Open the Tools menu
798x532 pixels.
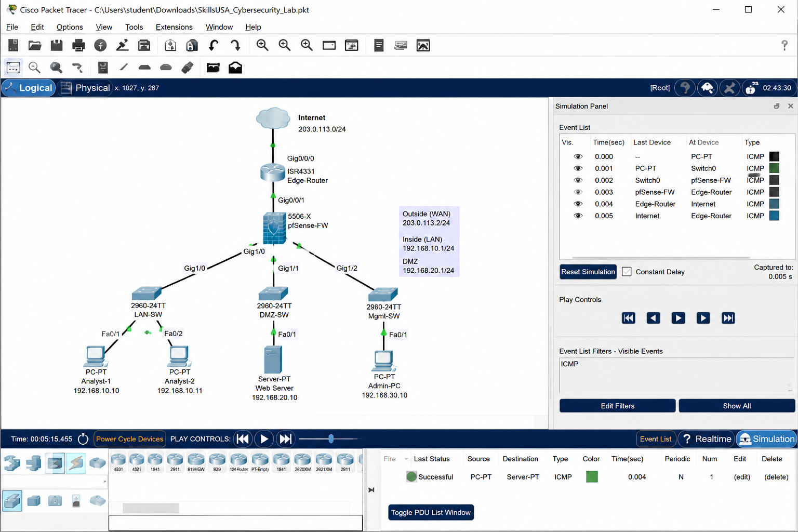point(134,27)
